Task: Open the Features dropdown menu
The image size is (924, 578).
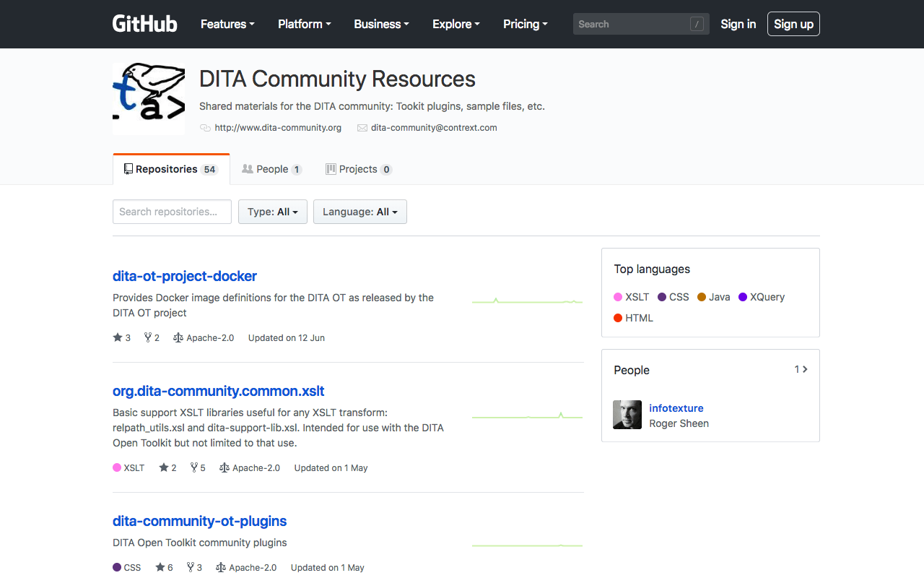Action: pyautogui.click(x=227, y=24)
